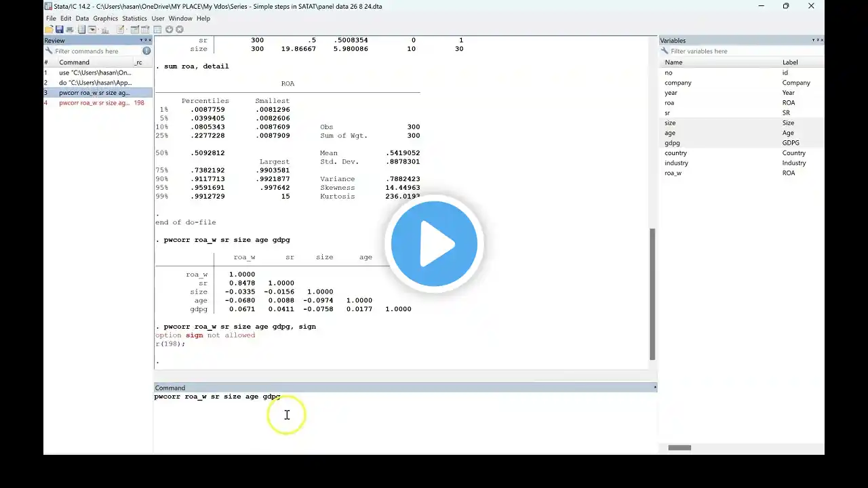Click the Label column header in Variables
Image resolution: width=868 pixels, height=488 pixels.
pos(802,62)
